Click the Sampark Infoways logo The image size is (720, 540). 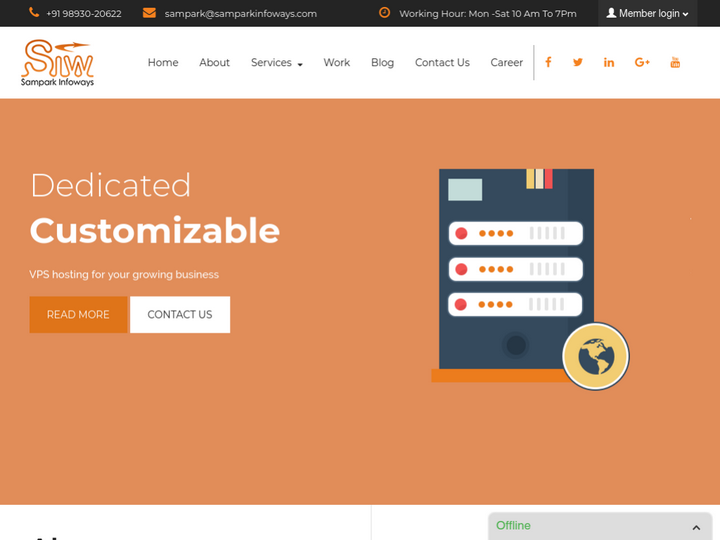(x=58, y=63)
